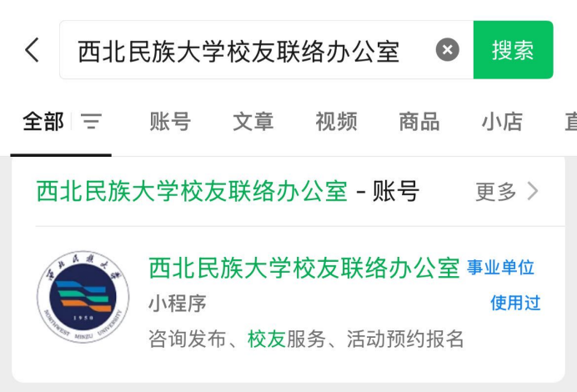This screenshot has height=392, width=577.
Task: Tap the back arrow icon
Action: (x=32, y=50)
